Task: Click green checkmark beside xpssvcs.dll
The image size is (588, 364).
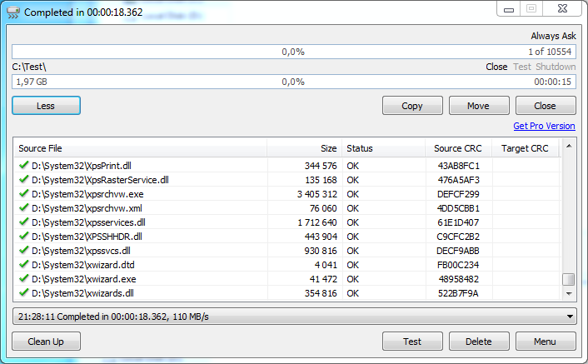Action: pos(24,250)
